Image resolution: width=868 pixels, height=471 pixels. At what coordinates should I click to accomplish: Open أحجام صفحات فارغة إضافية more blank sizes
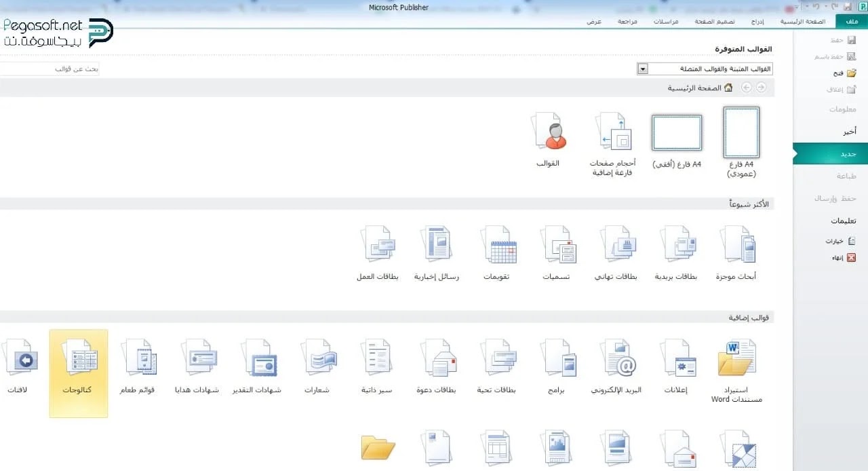tap(613, 144)
